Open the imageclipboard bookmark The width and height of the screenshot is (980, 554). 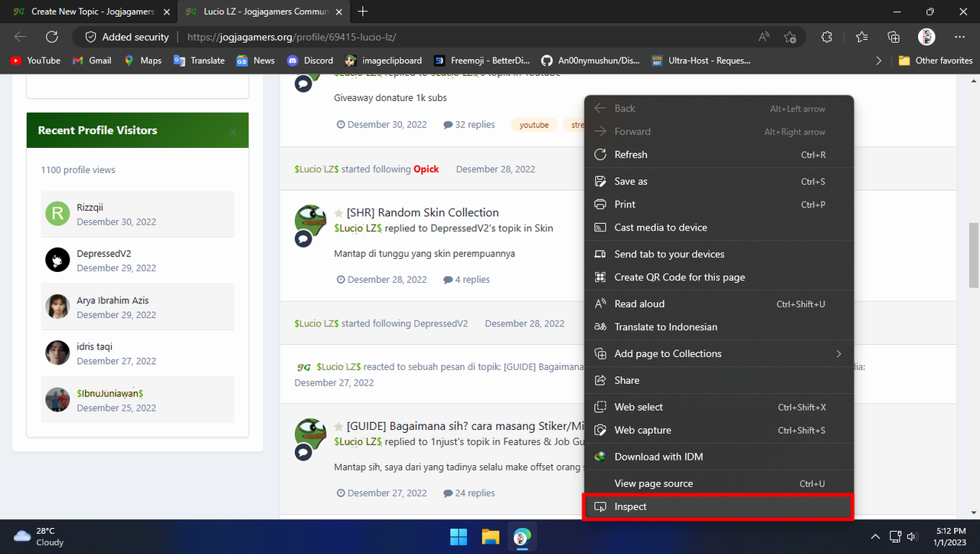coord(384,61)
